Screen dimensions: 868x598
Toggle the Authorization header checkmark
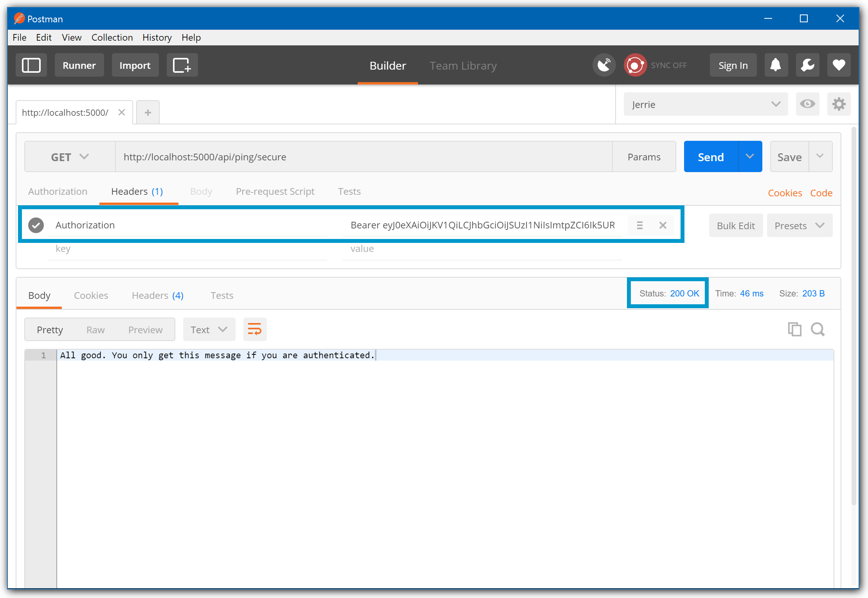point(36,225)
